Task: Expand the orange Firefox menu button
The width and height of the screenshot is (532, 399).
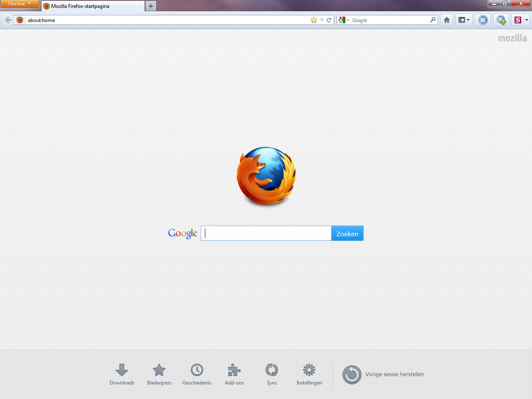Action: point(19,4)
